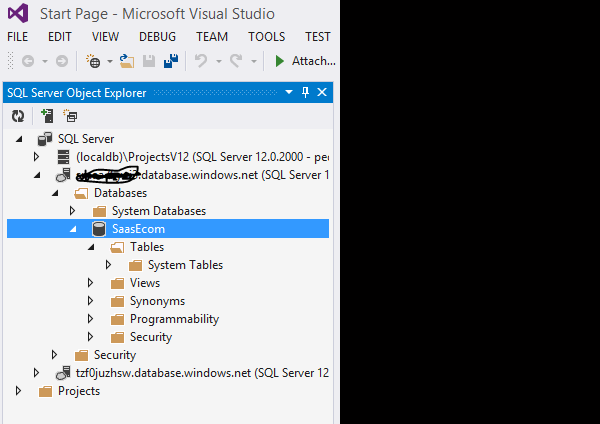Refresh the SQL Server Object Explorer
This screenshot has height=424, width=600.
click(x=18, y=116)
